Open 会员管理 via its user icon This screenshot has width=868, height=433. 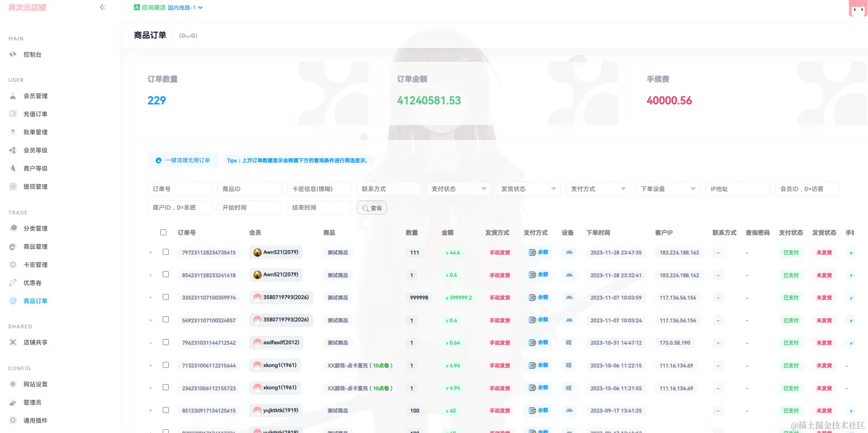13,96
